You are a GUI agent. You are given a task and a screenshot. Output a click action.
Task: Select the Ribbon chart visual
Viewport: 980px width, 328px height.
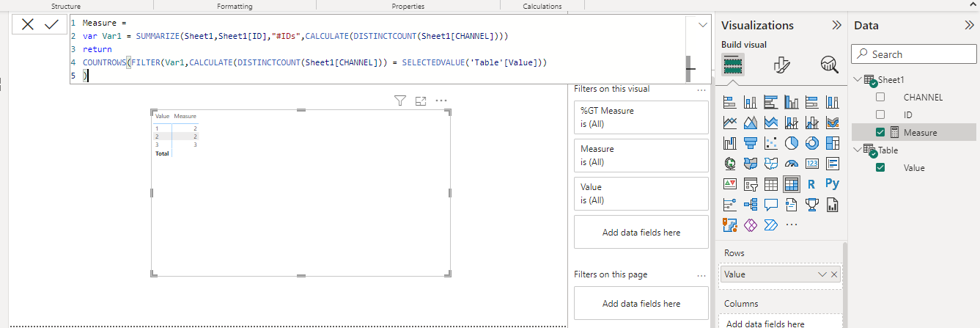[x=833, y=123]
